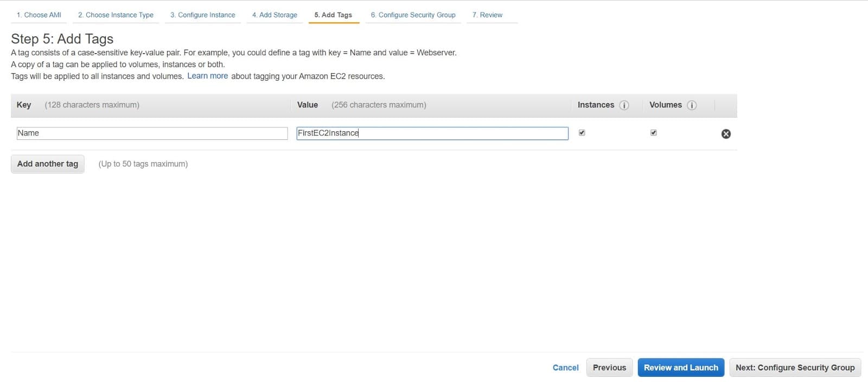Uncheck the Instances checkbox for Name tag
The width and height of the screenshot is (868, 385).
coord(582,132)
